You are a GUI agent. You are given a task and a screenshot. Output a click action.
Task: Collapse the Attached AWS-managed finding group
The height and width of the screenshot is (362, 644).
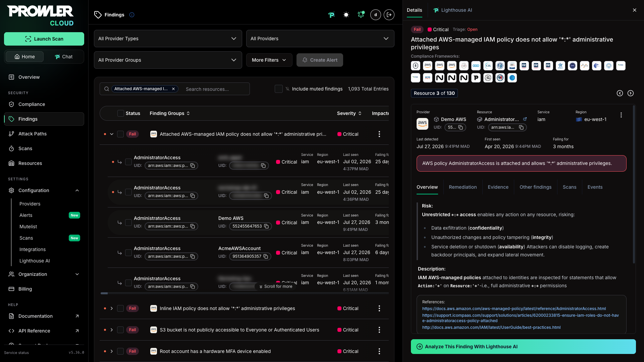(112, 134)
